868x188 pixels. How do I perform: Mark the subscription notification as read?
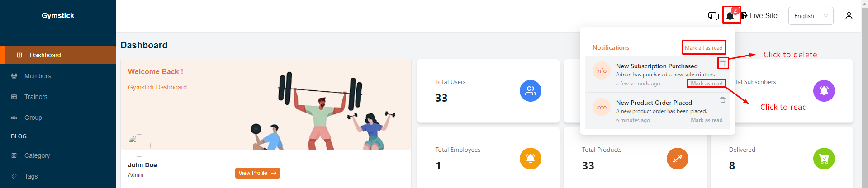pos(706,84)
